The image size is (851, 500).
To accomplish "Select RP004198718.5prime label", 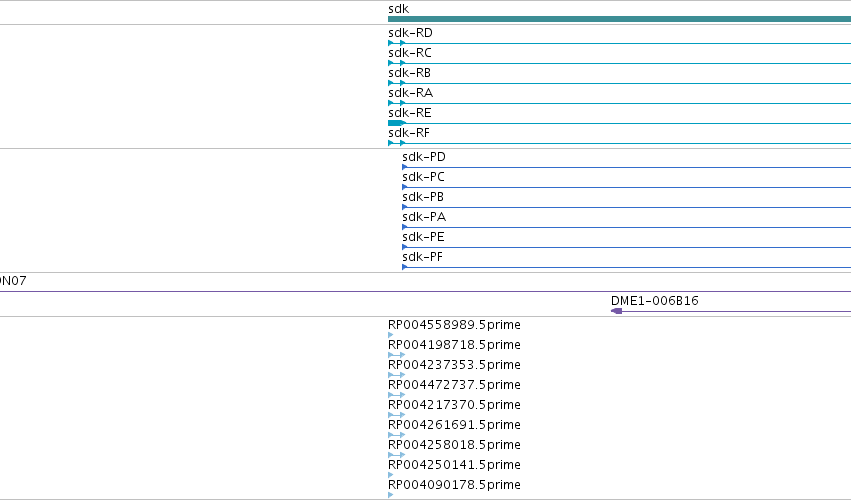I will (x=454, y=345).
